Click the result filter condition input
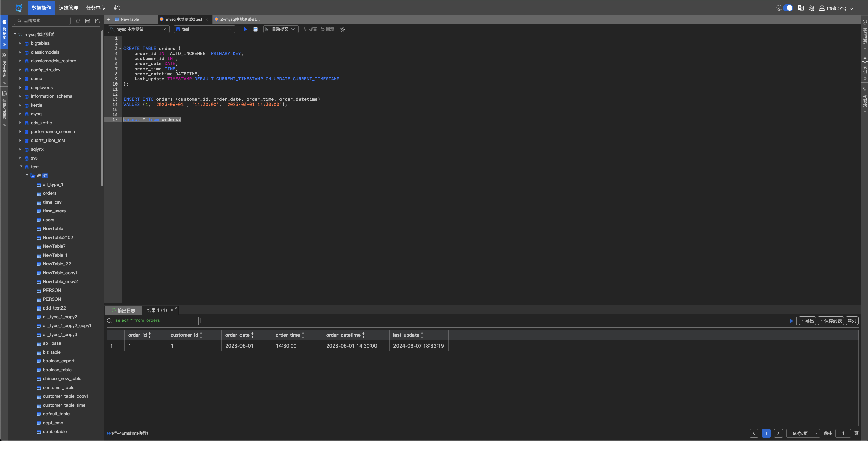This screenshot has height=449, width=868. 494,321
